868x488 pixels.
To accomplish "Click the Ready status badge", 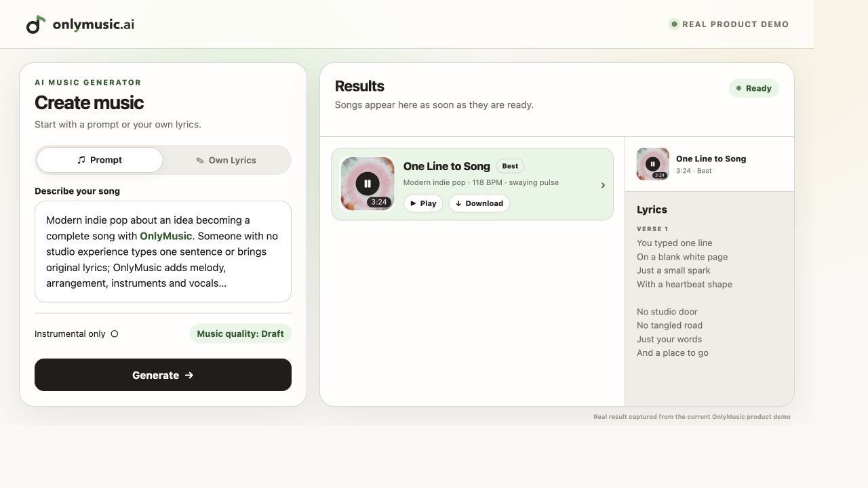I will 754,88.
